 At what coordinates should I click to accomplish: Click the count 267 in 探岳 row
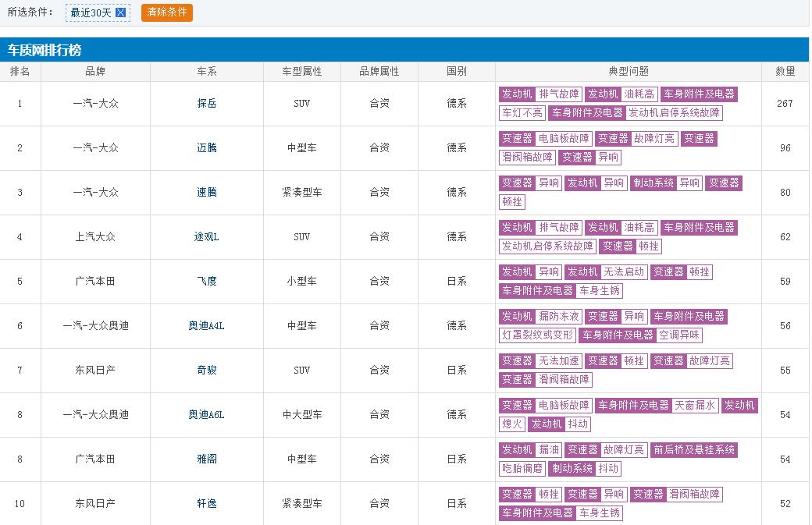coord(785,104)
